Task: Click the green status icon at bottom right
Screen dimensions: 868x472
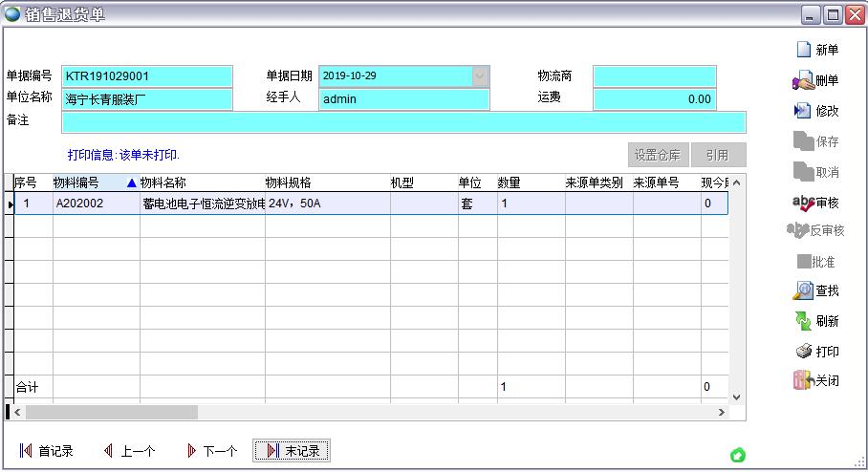Action: (x=737, y=455)
